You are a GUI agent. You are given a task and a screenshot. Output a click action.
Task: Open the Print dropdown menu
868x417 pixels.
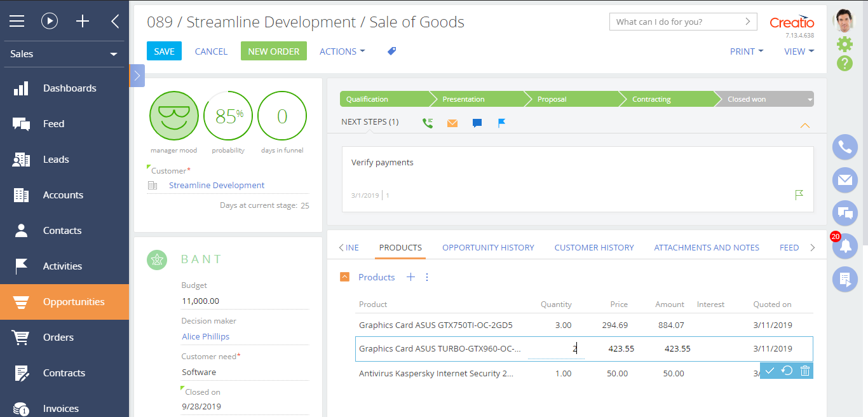(x=747, y=51)
